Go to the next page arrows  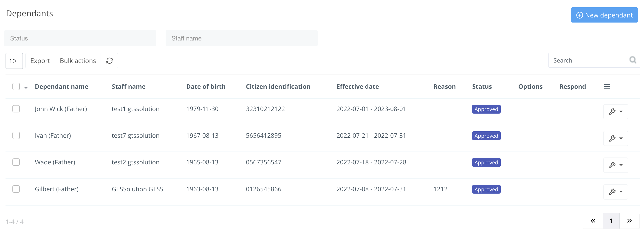629,221
